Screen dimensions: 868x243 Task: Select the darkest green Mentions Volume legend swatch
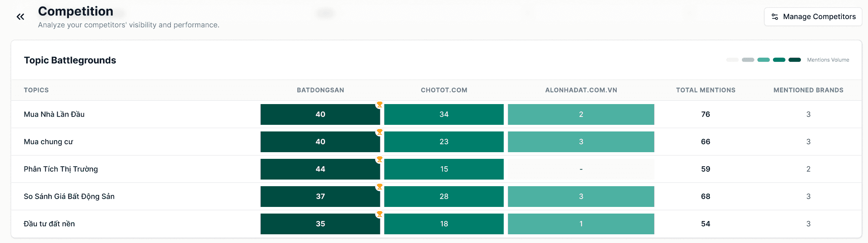(x=795, y=60)
